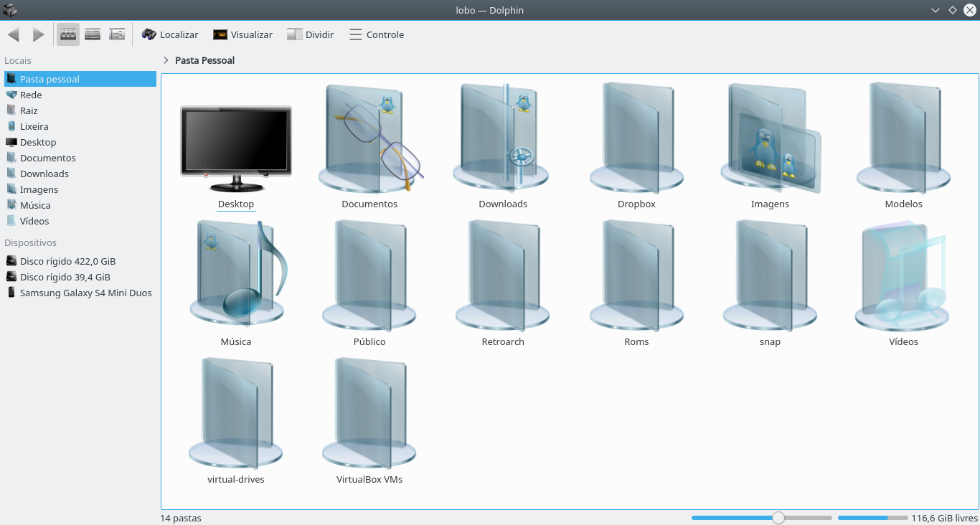Open the Controle menu

pos(376,34)
